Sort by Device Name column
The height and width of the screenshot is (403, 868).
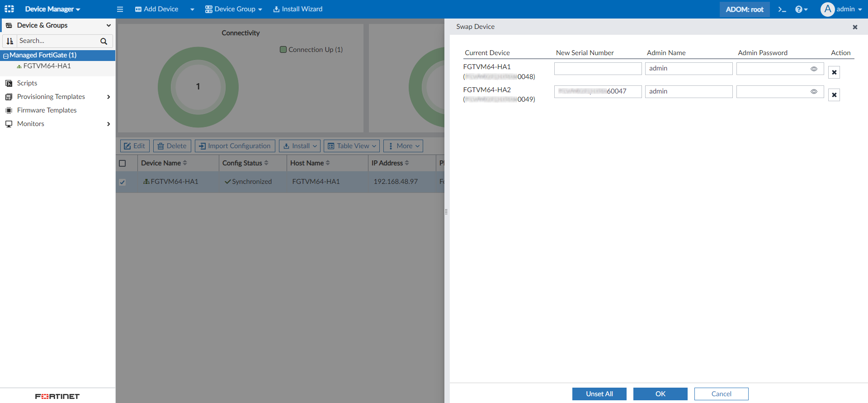[185, 163]
